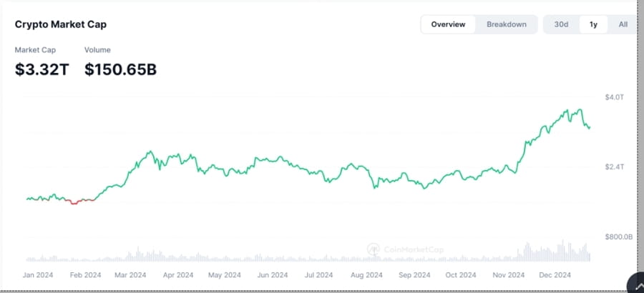Set the chart range to 30d
Image resolution: width=644 pixels, height=293 pixels.
[561, 24]
